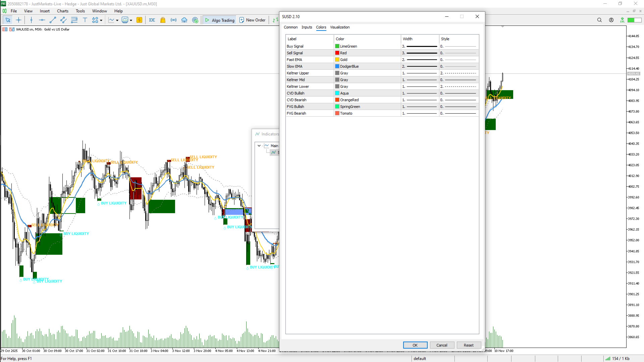
Task: Pick the vertical line drawing tool
Action: click(31, 20)
